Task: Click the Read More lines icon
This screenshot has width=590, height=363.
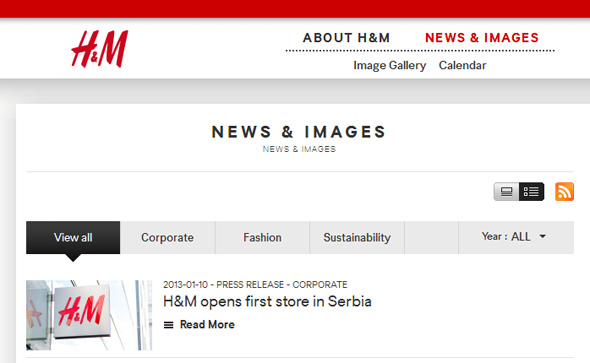Action: click(x=169, y=325)
